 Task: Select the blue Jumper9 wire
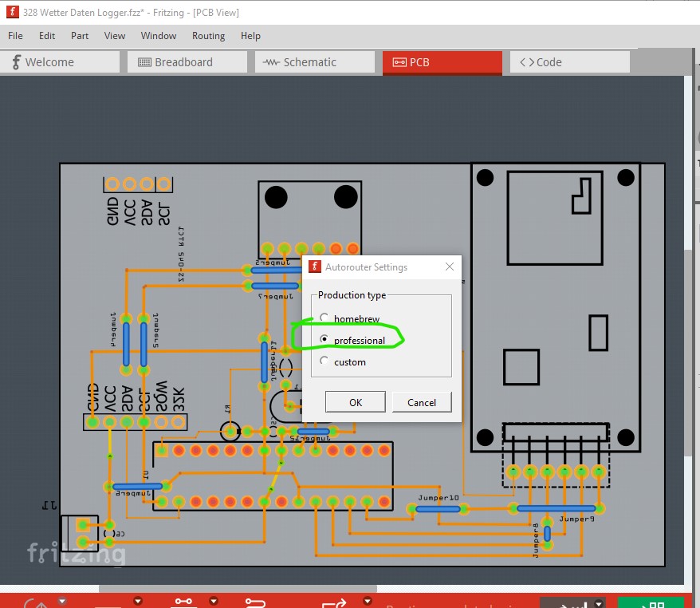[x=556, y=508]
